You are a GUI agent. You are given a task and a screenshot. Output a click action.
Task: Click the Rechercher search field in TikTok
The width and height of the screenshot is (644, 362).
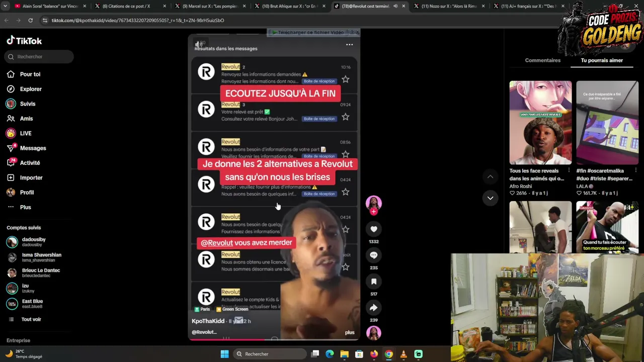40,57
